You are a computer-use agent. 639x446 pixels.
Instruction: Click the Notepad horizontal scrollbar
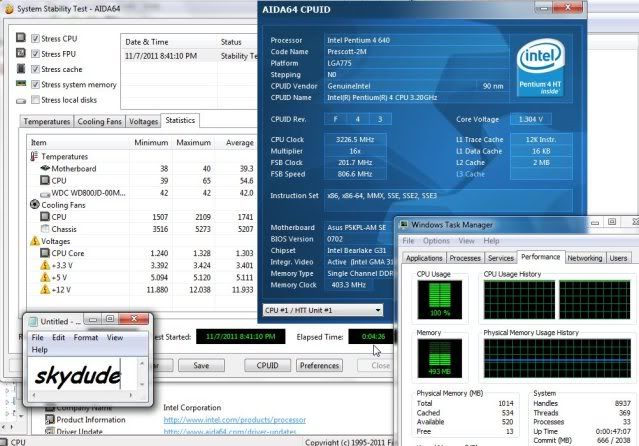tap(82, 395)
